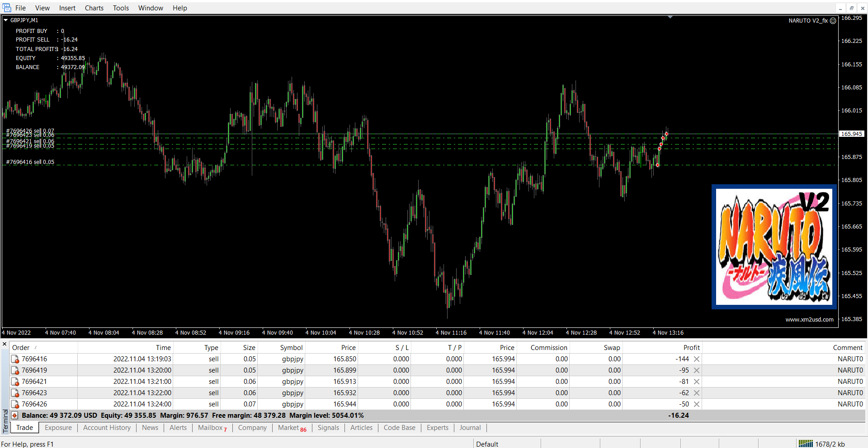Close sell order 7696423 with X button
The width and height of the screenshot is (868, 448).
(x=697, y=393)
